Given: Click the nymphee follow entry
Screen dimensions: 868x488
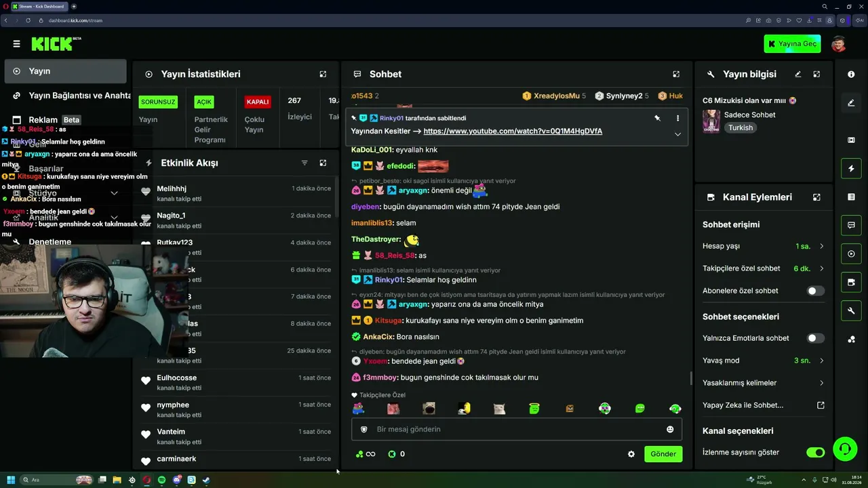Looking at the screenshot, I should point(236,409).
